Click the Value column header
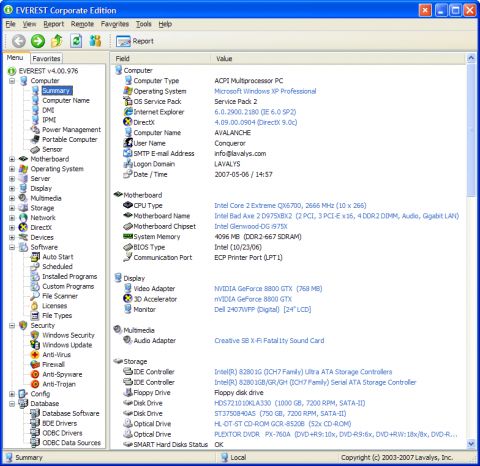 (x=338, y=59)
